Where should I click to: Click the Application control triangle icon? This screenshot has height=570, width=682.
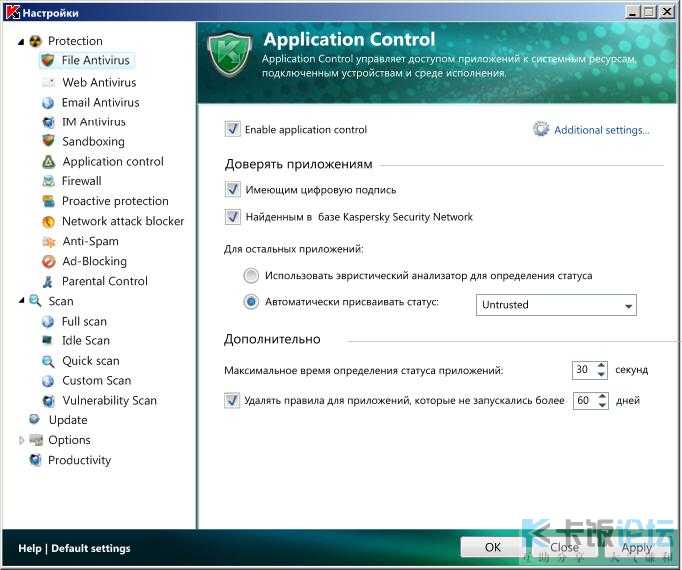(48, 162)
